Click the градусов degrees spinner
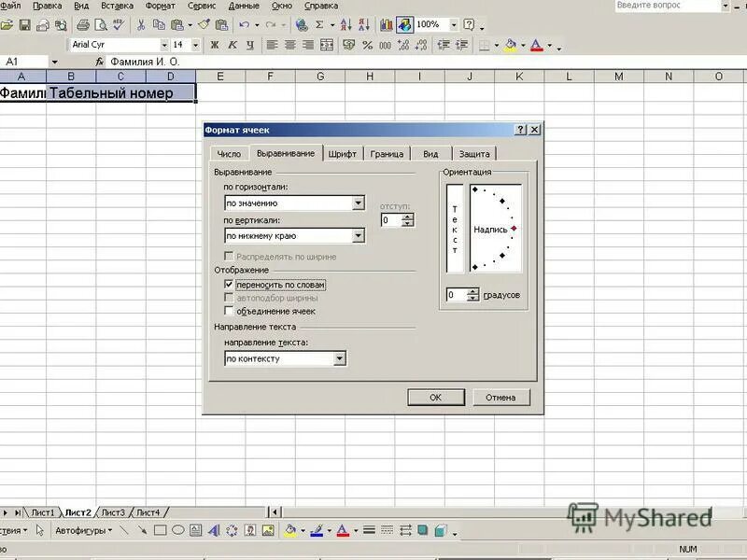This screenshot has height=560, width=747. 472,295
